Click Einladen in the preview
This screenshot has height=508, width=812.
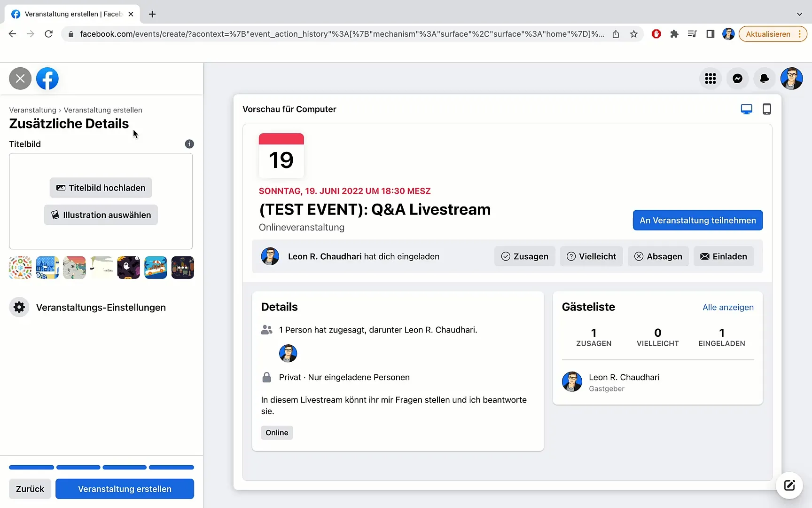coord(724,256)
